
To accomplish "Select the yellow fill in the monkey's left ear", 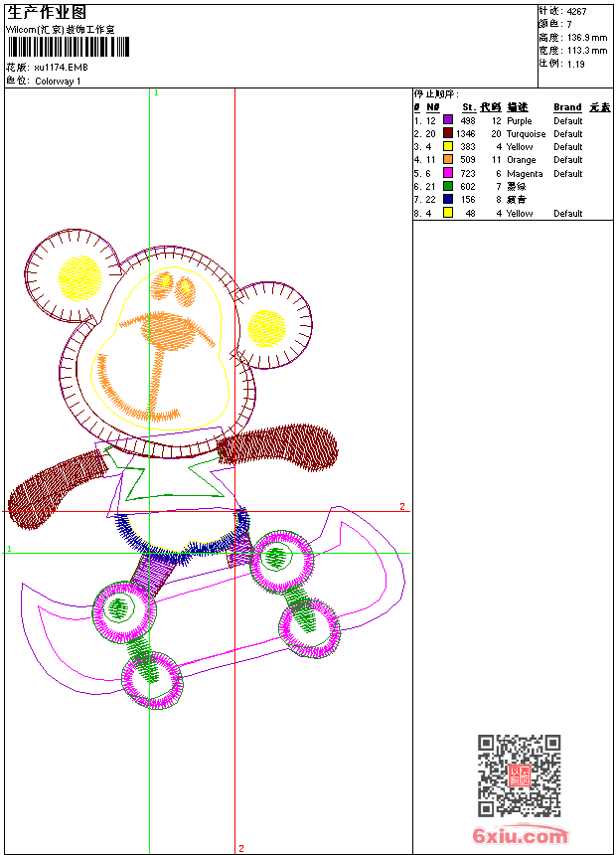I will point(79,278).
